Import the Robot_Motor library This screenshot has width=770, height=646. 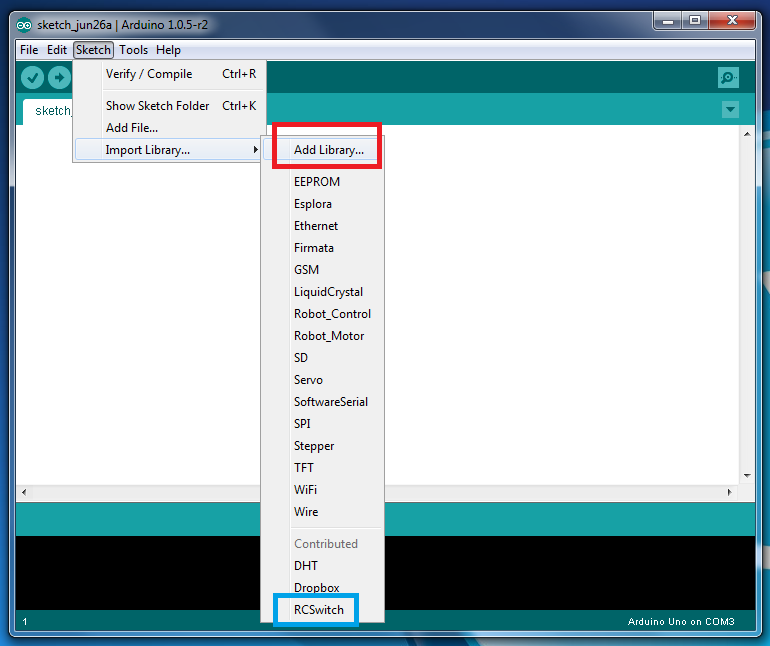(323, 336)
